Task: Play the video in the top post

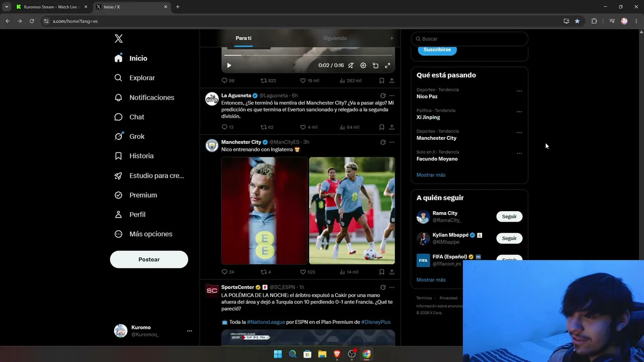Action: pyautogui.click(x=229, y=65)
